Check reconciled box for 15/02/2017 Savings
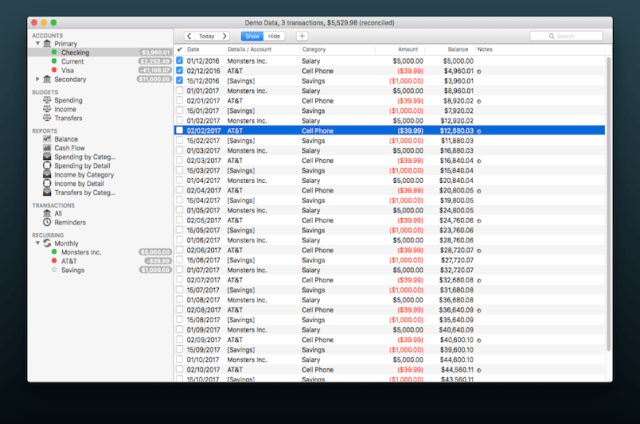Viewport: 640px width, 424px height. (180, 140)
